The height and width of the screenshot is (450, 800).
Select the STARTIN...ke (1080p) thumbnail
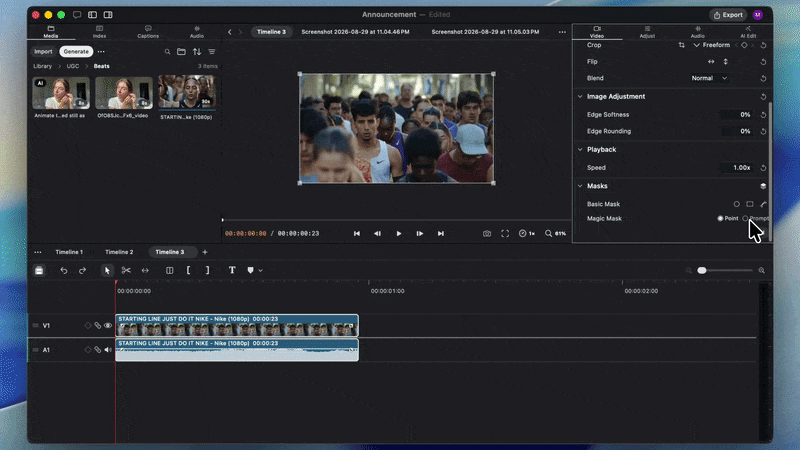coord(187,92)
